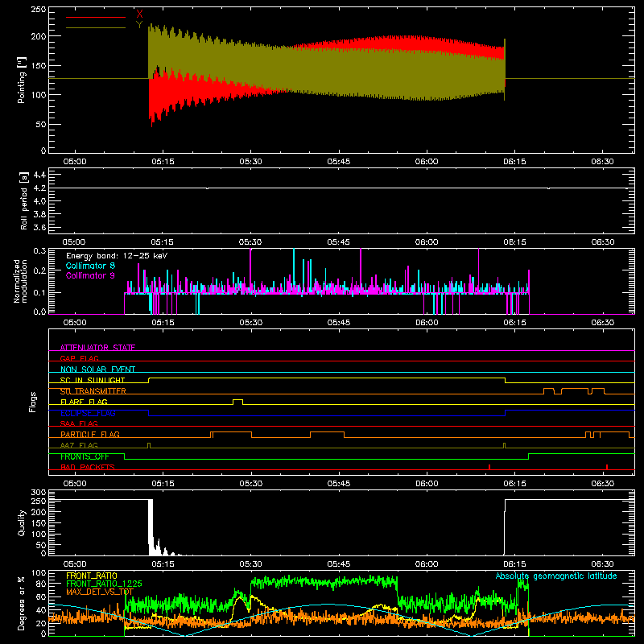Click the Quality axis title
This screenshot has width=644, height=644.
22,522
